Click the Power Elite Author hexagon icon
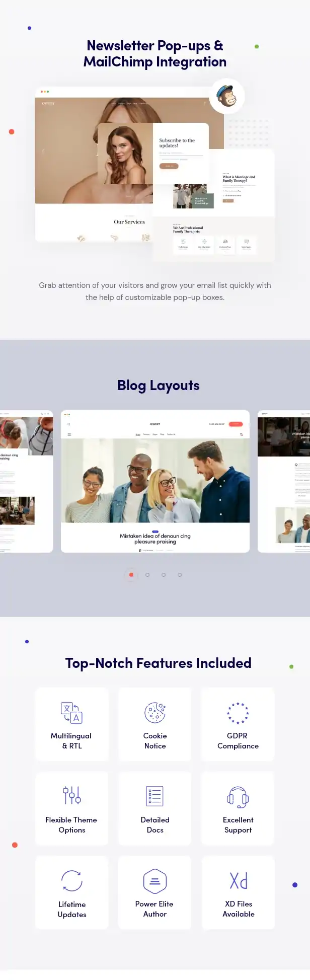This screenshot has width=310, height=980. (x=154, y=881)
